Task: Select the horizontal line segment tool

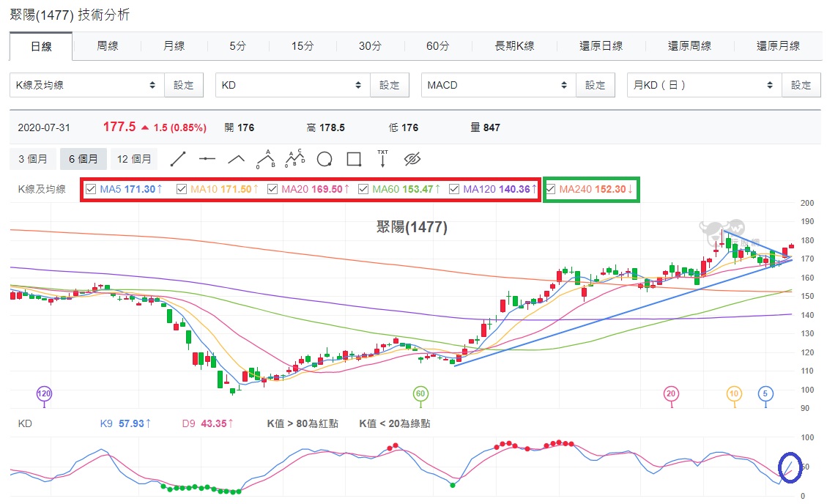Action: pyautogui.click(x=207, y=159)
